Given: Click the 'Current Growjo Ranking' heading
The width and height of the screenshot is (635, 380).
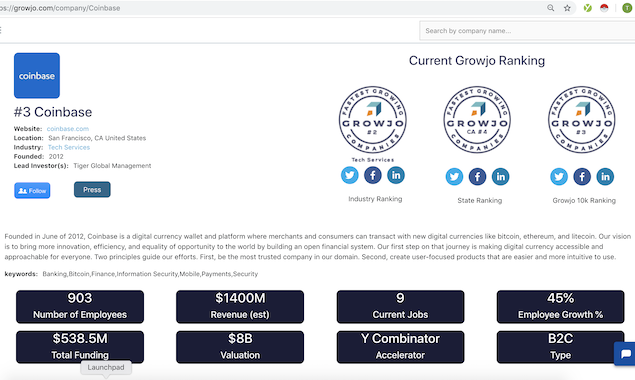Looking at the screenshot, I should click(477, 61).
